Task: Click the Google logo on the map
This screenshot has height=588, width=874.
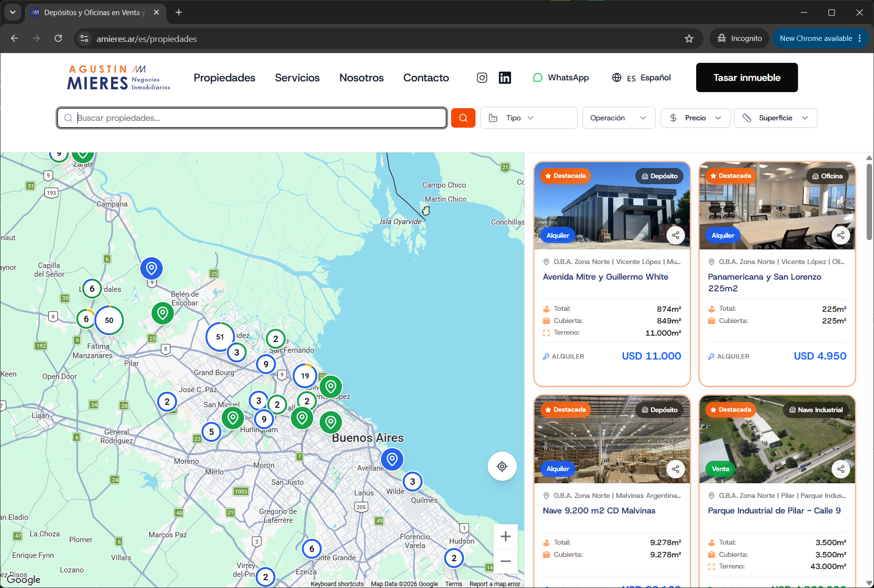Action: [23, 579]
